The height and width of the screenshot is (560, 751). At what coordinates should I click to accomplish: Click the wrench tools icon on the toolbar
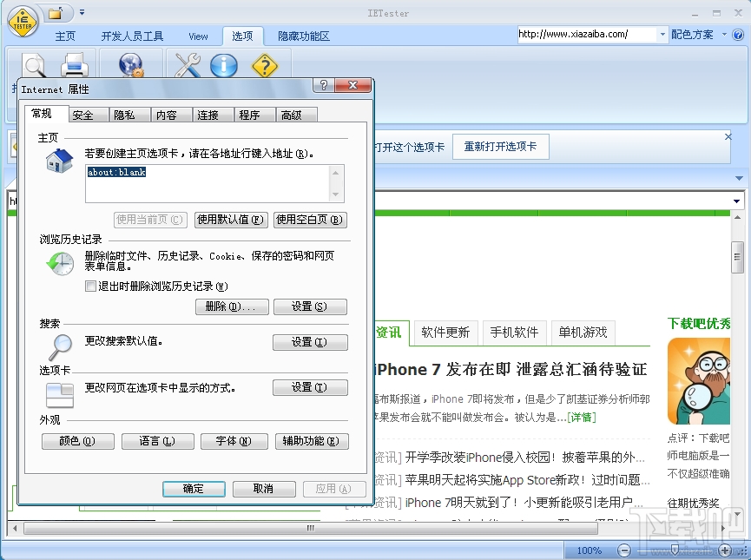tap(187, 66)
